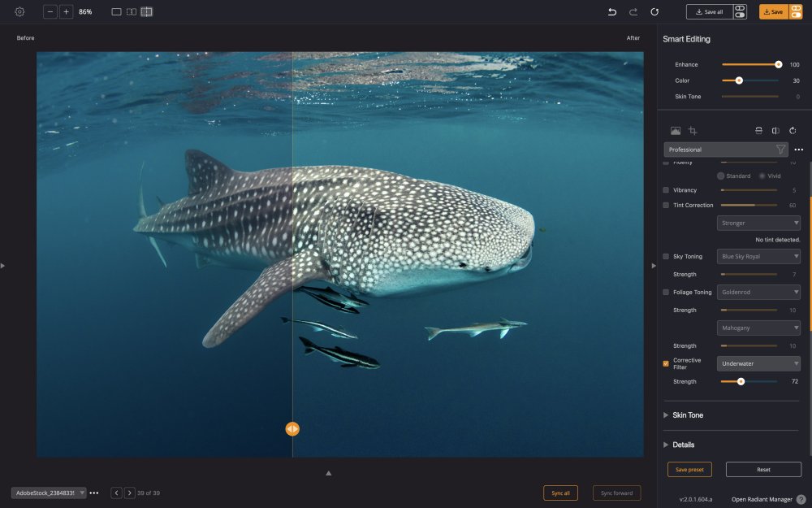This screenshot has width=812, height=508.
Task: Click the filter funnel icon
Action: (780, 150)
